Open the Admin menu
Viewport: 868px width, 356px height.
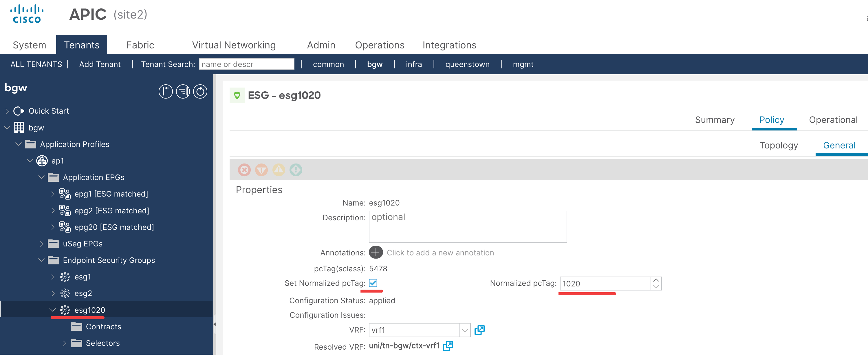321,45
